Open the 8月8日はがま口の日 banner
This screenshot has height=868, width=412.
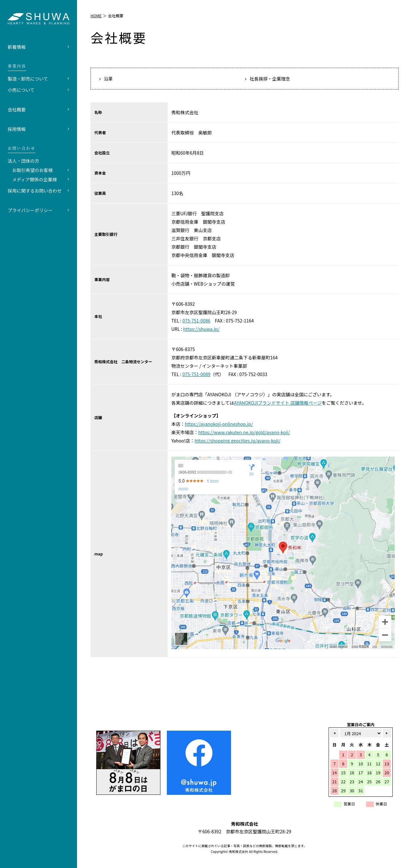click(x=128, y=762)
